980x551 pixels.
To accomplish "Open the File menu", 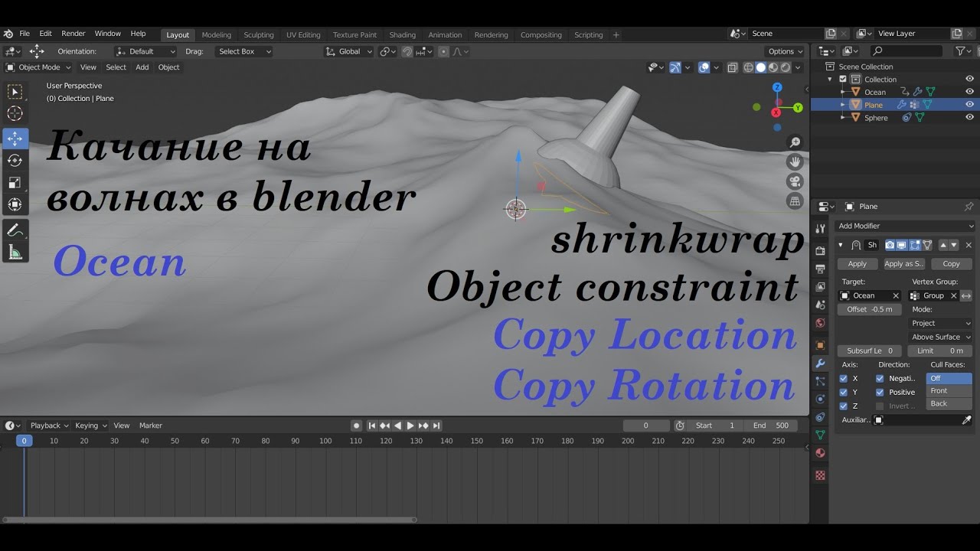I will 24,34.
